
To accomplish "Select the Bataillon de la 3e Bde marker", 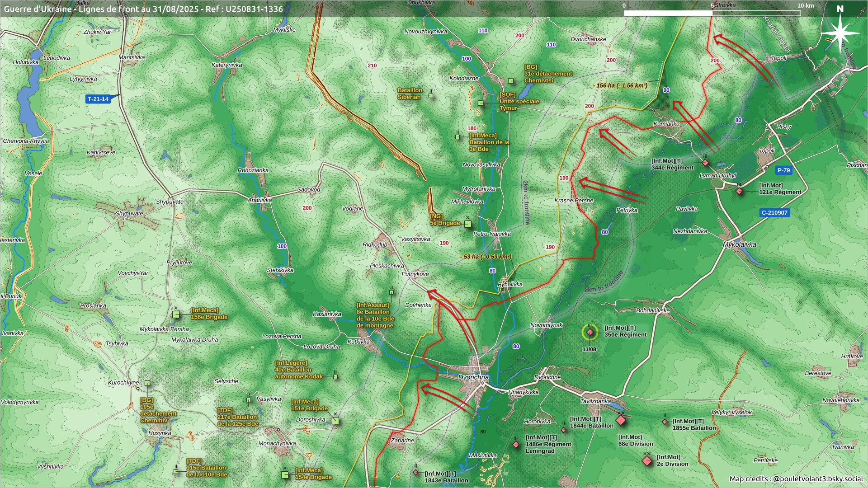I will 458,136.
